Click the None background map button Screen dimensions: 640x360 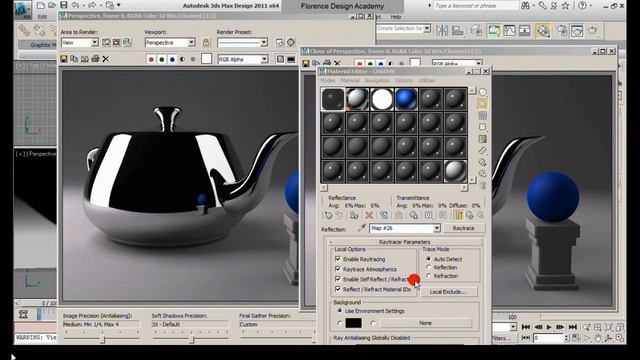(426, 323)
